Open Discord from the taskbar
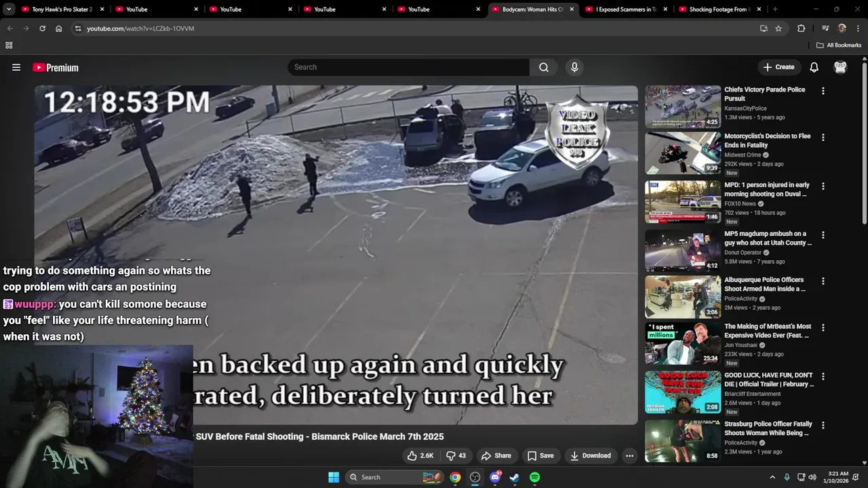 [x=495, y=477]
